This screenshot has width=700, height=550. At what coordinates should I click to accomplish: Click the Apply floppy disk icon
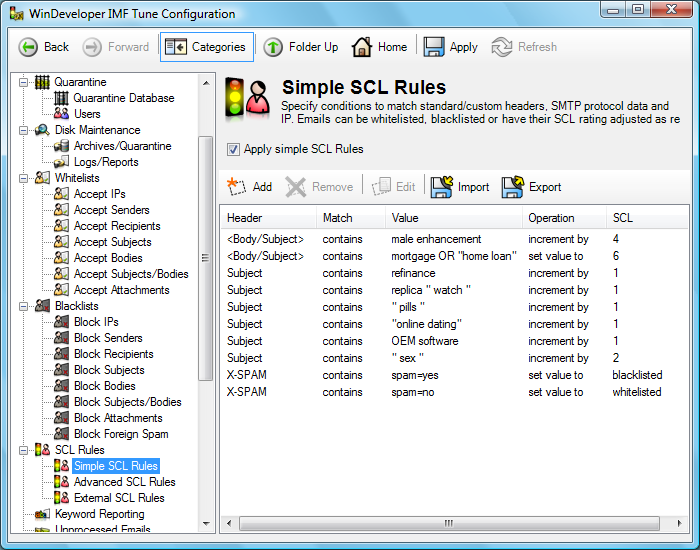433,47
